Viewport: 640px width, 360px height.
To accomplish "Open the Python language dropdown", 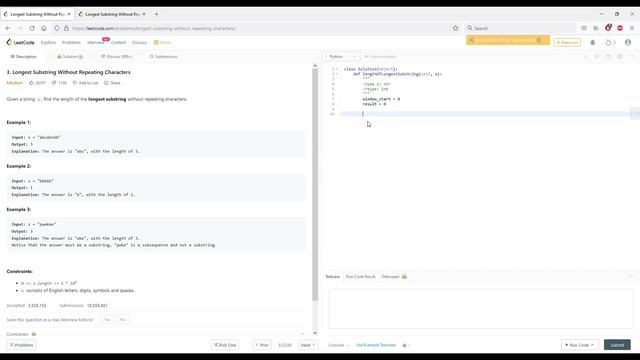I will [x=341, y=57].
